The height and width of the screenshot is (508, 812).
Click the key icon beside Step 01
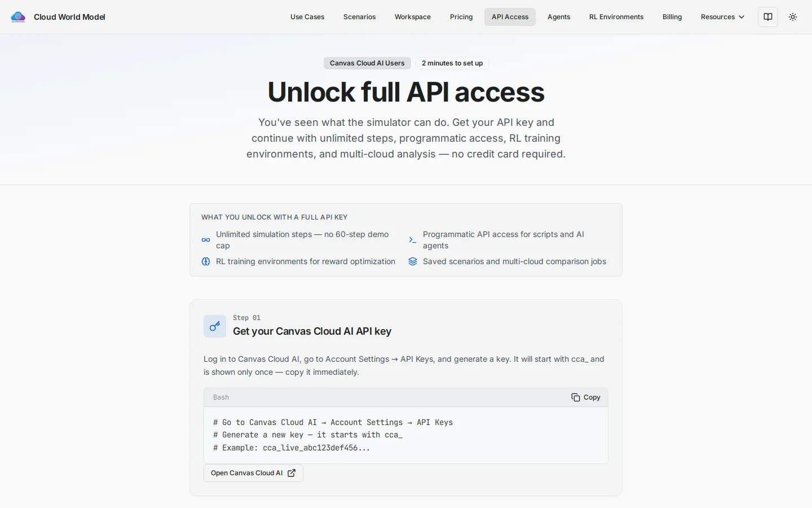tap(215, 326)
